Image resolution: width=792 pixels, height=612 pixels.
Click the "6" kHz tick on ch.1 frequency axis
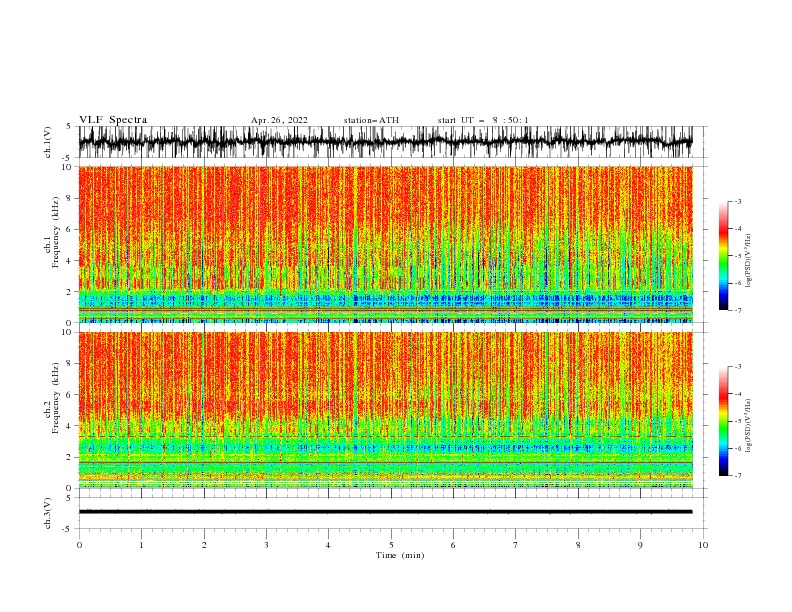pos(69,230)
